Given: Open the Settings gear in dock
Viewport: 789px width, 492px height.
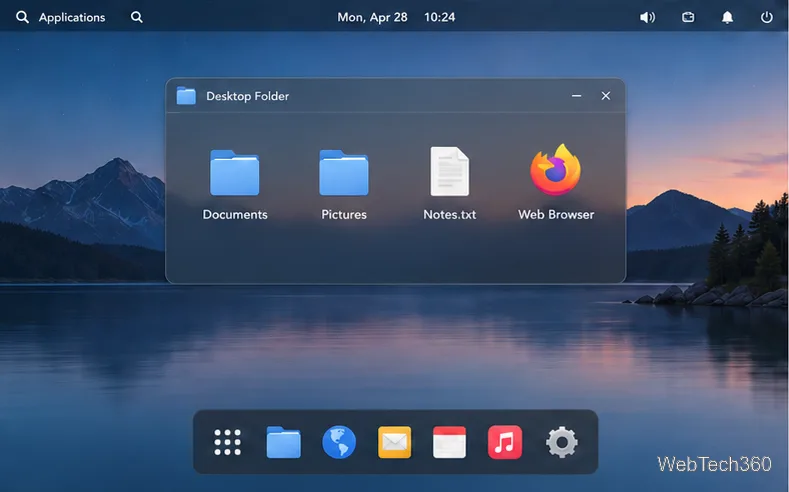Looking at the screenshot, I should [562, 442].
